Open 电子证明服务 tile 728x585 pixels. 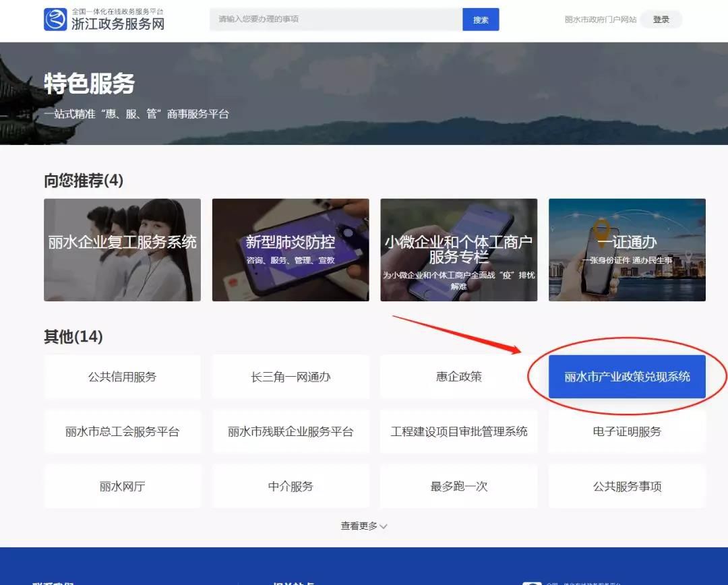click(628, 431)
